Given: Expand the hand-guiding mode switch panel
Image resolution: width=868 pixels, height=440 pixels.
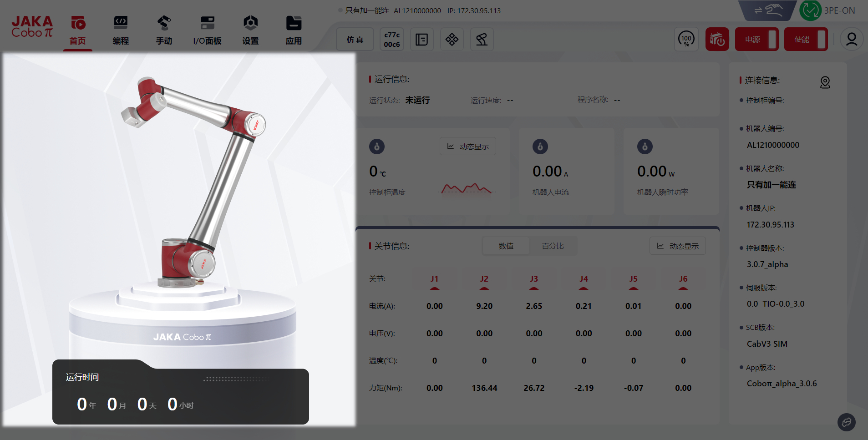Looking at the screenshot, I should pyautogui.click(x=767, y=10).
